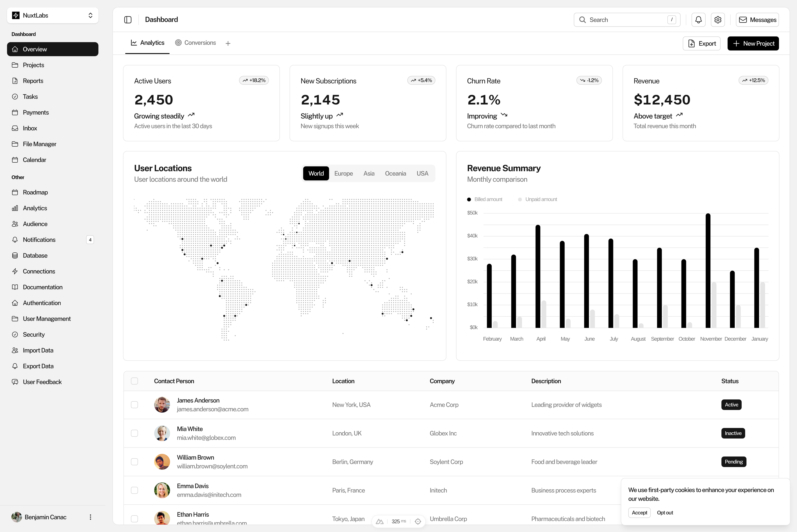
Task: Click the plus icon to add a tab
Action: [x=228, y=43]
